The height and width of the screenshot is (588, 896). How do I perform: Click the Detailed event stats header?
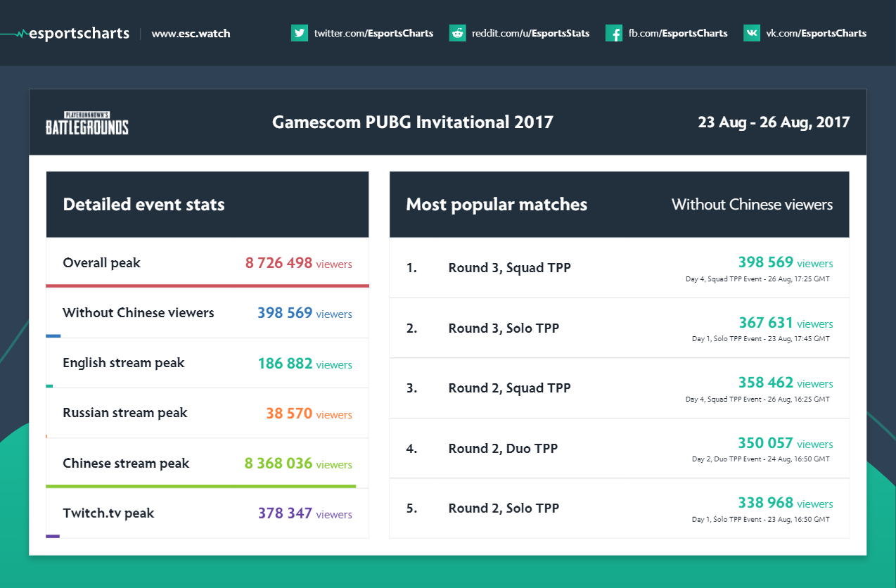143,205
